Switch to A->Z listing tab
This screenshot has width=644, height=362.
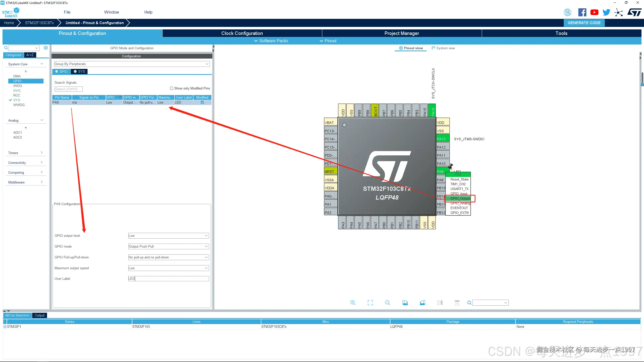(30, 55)
